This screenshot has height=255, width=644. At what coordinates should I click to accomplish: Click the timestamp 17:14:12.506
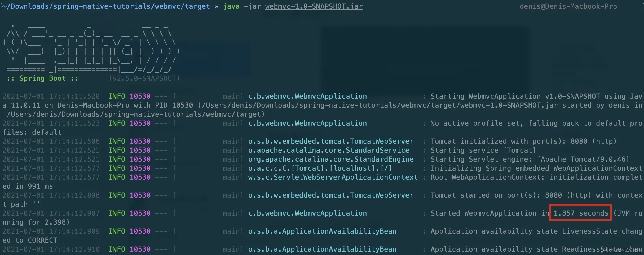[74, 141]
